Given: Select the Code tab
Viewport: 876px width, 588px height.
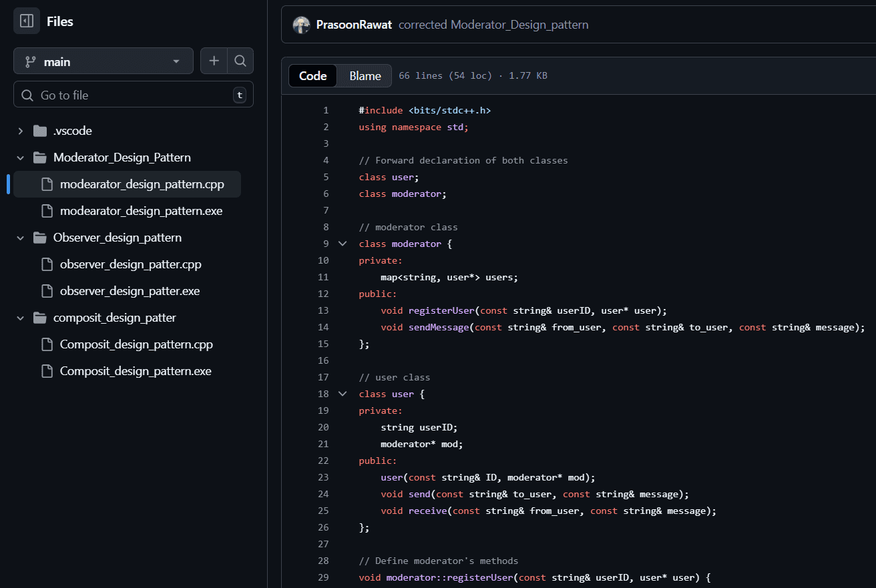Looking at the screenshot, I should click(x=313, y=76).
